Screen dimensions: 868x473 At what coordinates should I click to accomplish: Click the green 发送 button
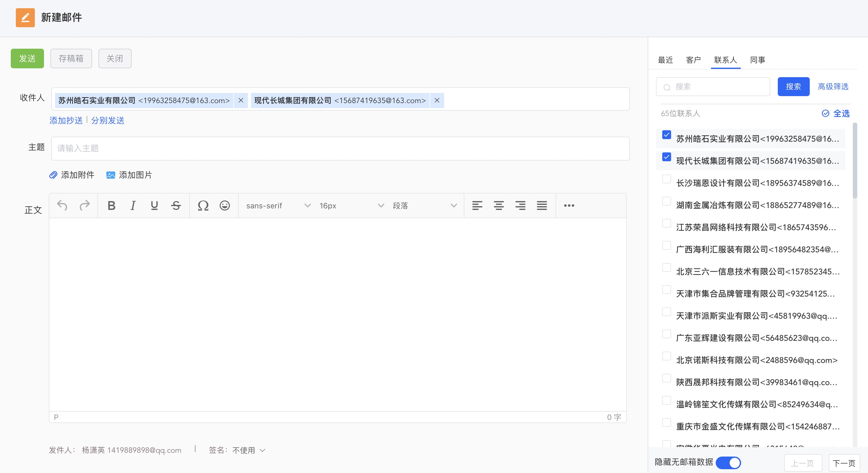(27, 58)
